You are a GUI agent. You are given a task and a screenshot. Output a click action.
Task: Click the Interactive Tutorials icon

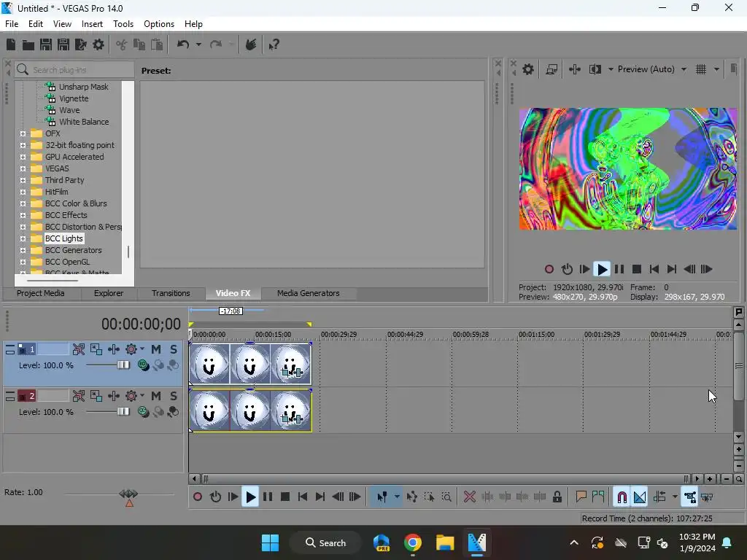[251, 44]
